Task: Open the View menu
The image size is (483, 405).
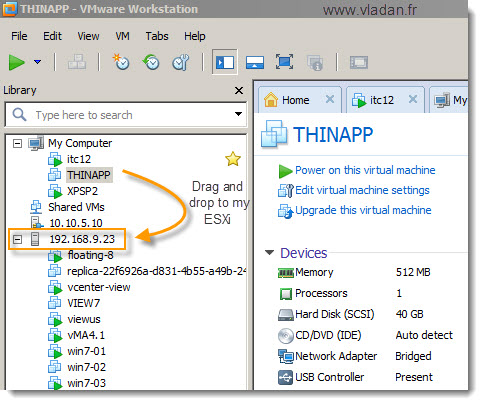Action: click(x=88, y=36)
